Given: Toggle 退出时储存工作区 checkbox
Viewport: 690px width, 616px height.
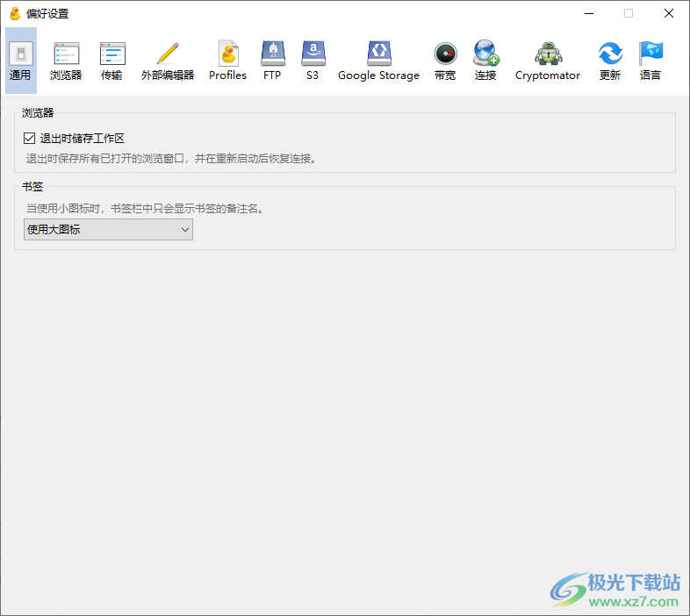Looking at the screenshot, I should pyautogui.click(x=30, y=139).
